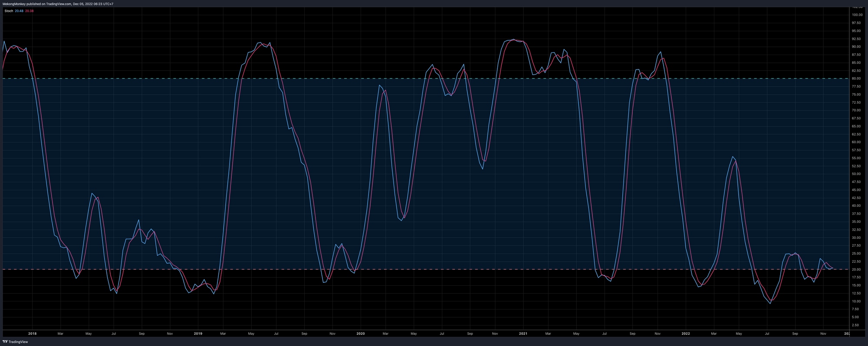Click the 20.00 value on price scale
868x346 pixels.
coord(856,269)
